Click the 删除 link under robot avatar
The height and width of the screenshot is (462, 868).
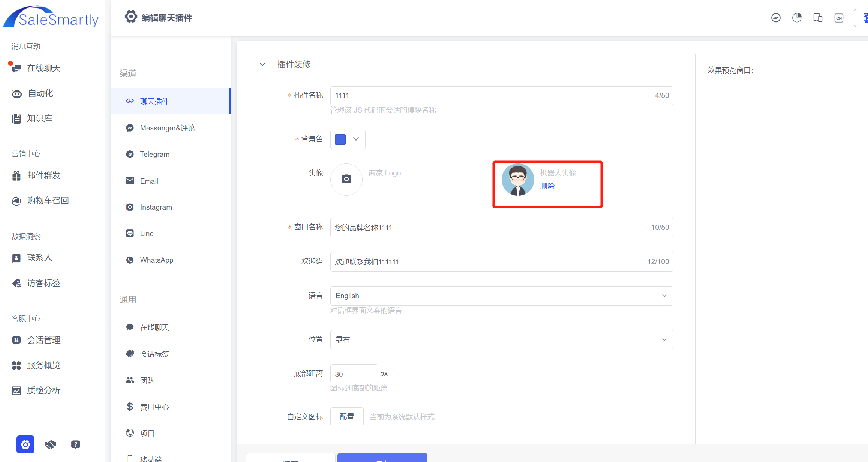[x=547, y=186]
